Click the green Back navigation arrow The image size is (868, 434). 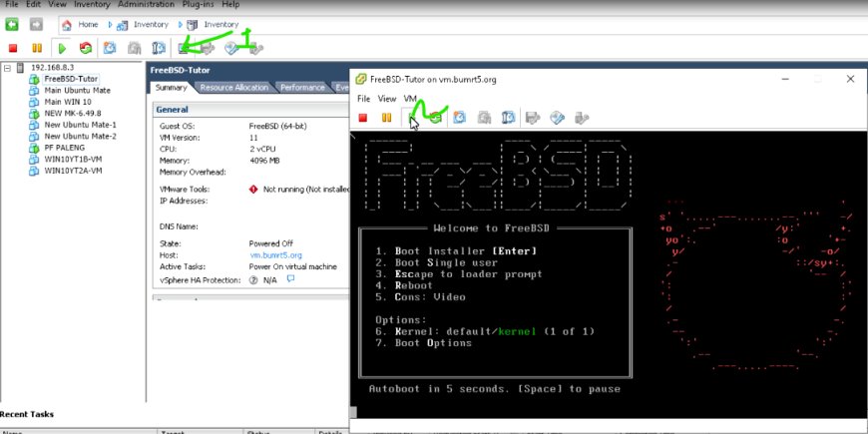point(12,24)
